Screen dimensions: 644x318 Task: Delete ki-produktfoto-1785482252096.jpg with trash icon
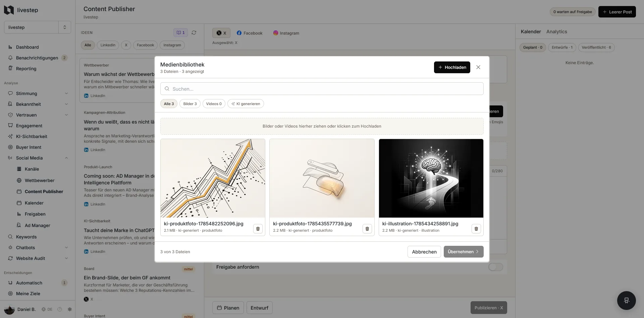coord(258,229)
